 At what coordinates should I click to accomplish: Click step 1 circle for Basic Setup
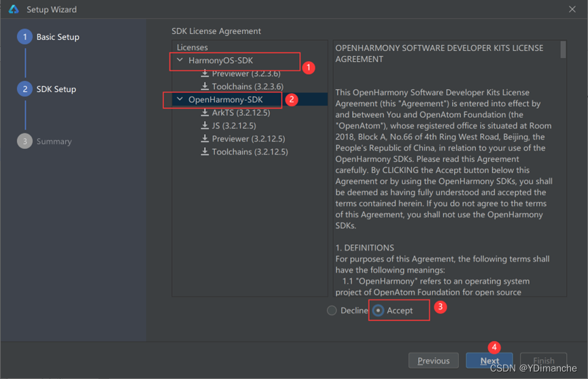[x=24, y=37]
